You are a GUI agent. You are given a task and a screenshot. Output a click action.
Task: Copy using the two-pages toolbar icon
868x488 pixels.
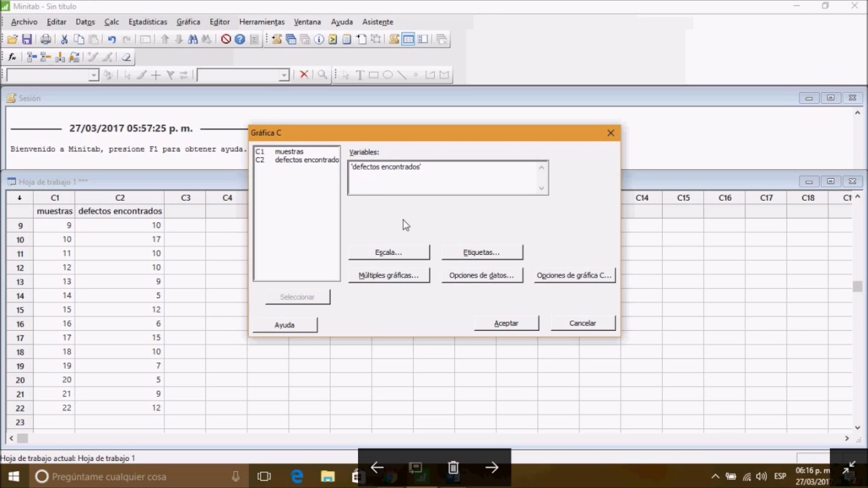click(79, 39)
